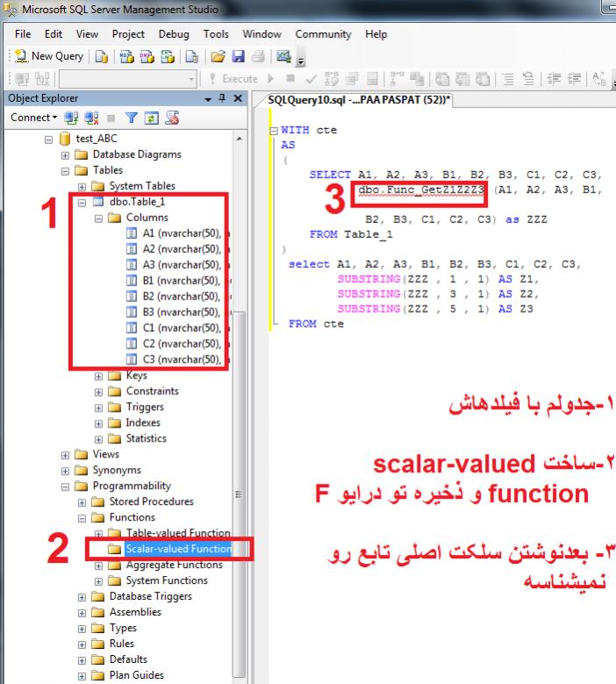Open the Help menu
The width and height of the screenshot is (616, 684).
376,34
